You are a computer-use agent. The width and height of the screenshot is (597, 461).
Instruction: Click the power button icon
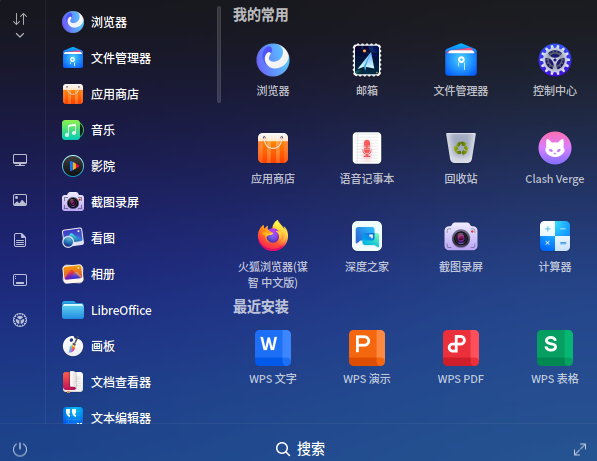tap(20, 449)
